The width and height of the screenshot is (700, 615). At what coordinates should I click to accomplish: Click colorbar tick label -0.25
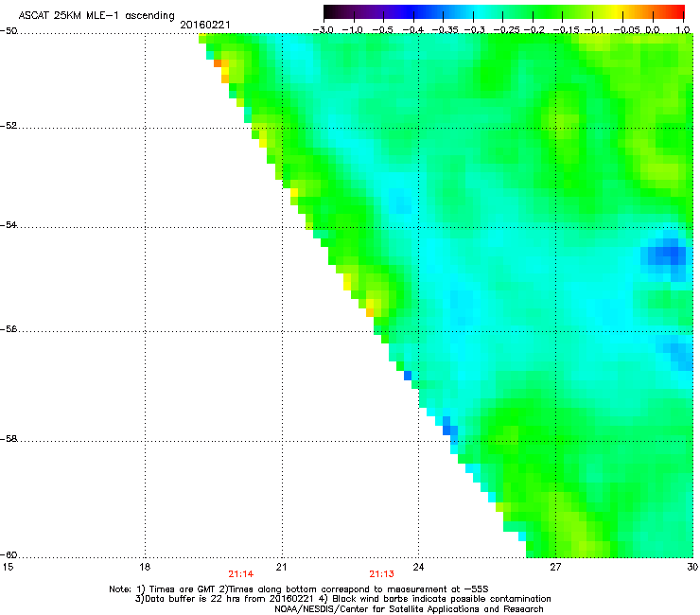point(506,30)
